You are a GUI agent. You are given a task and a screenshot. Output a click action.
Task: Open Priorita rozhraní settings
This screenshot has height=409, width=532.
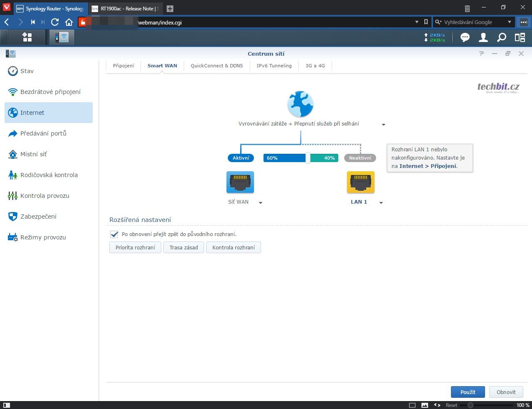135,248
